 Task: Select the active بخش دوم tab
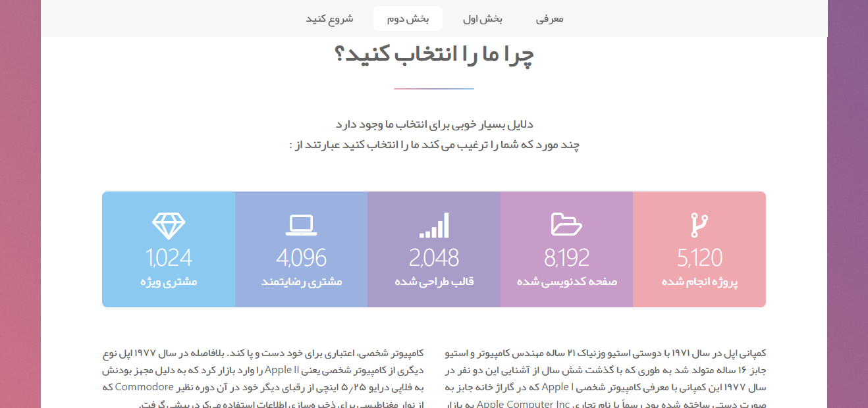pos(408,18)
